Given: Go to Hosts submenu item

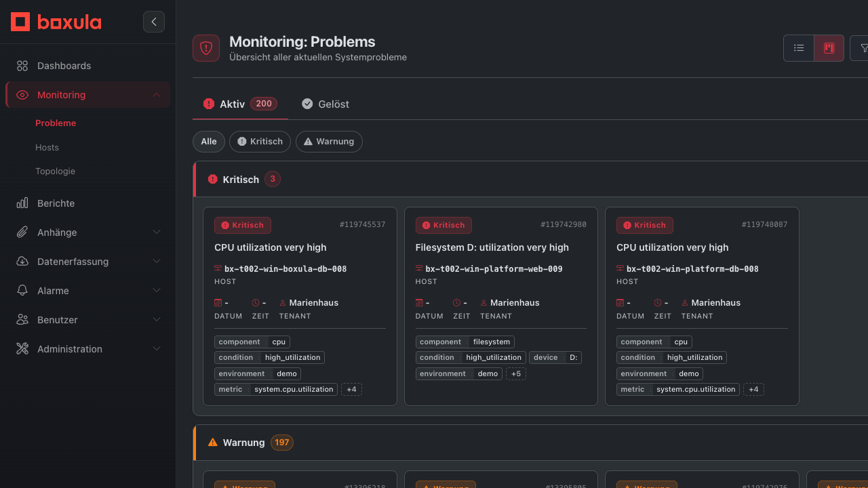Looking at the screenshot, I should pyautogui.click(x=47, y=148).
